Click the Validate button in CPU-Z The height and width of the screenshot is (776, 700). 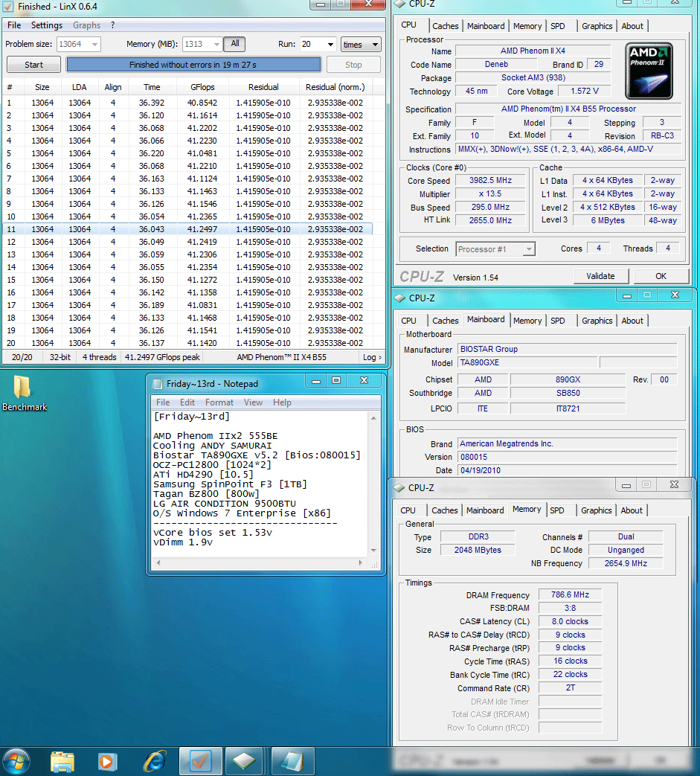(x=600, y=276)
